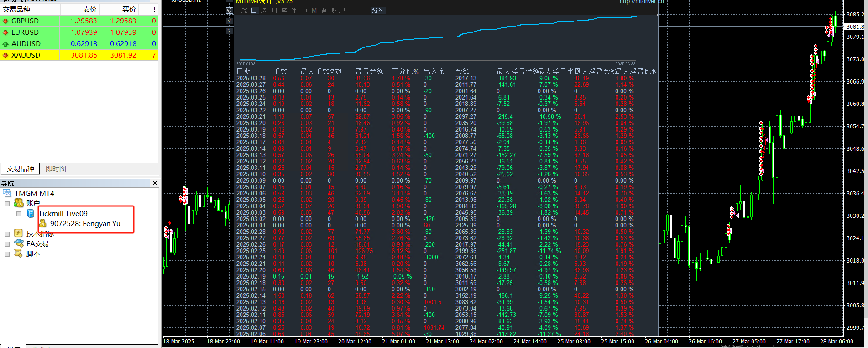Screen dimensions: 868x348
Task: Click the balance value 2199.36
Action: click(465, 251)
